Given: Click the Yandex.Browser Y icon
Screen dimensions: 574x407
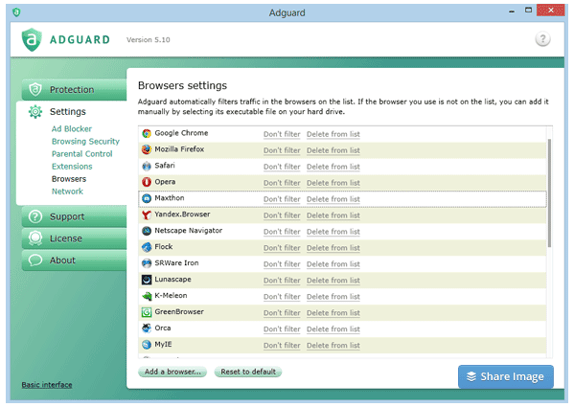Looking at the screenshot, I should click(146, 215).
